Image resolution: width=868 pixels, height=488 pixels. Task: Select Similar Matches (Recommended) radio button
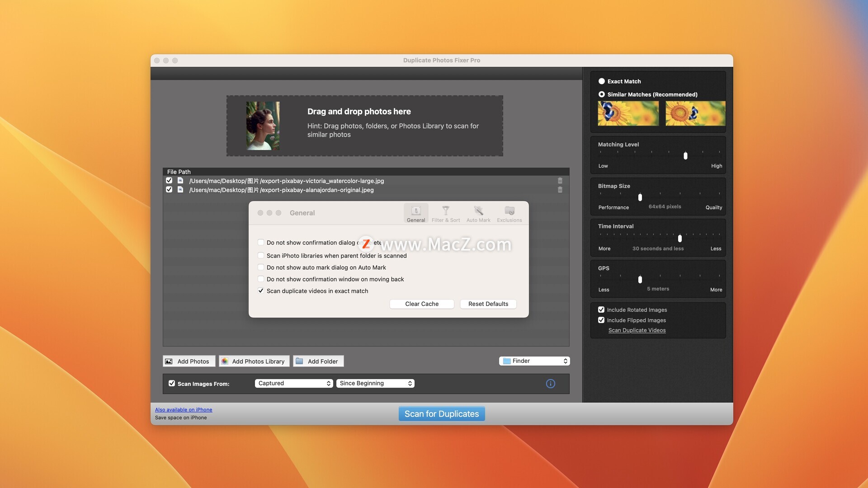[x=602, y=94]
